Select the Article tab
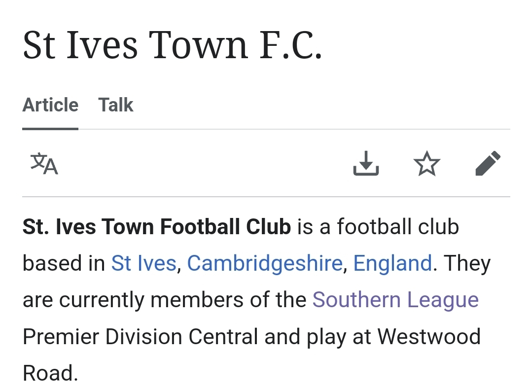The width and height of the screenshot is (532, 392). point(50,105)
